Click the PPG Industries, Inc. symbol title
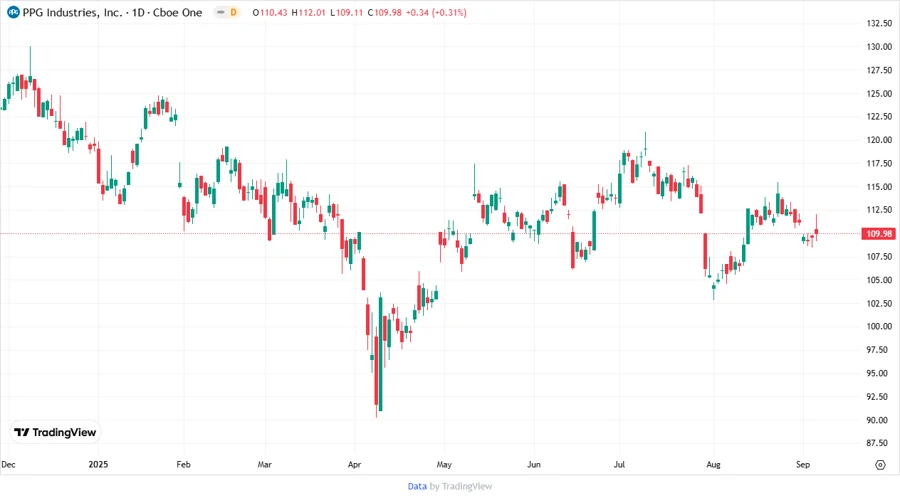Screen dimensions: 900x498 click(72, 12)
